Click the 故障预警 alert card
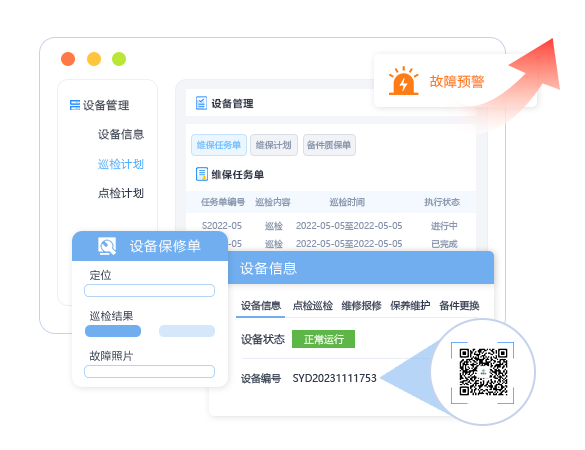The width and height of the screenshot is (585, 450). tap(455, 81)
